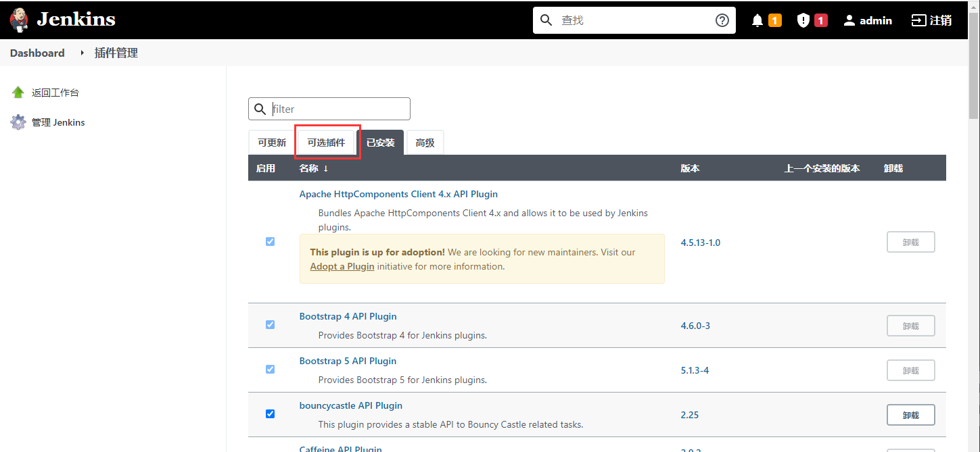The image size is (980, 452).
Task: Open the 高级 tab
Action: pyautogui.click(x=425, y=143)
